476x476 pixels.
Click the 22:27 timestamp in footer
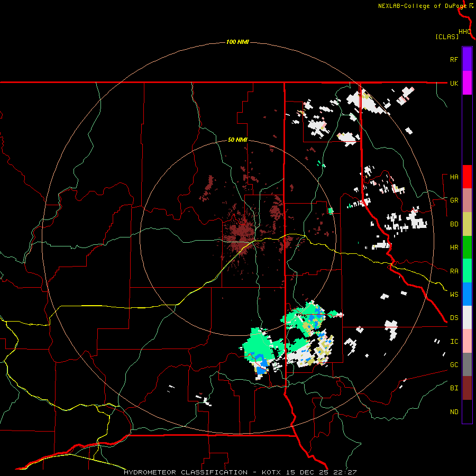[346, 472]
